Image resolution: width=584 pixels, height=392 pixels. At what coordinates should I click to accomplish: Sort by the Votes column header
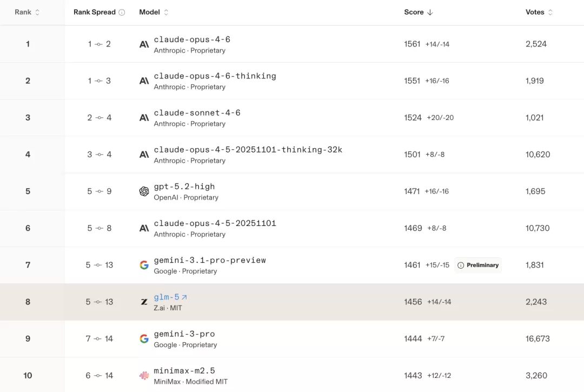click(539, 12)
